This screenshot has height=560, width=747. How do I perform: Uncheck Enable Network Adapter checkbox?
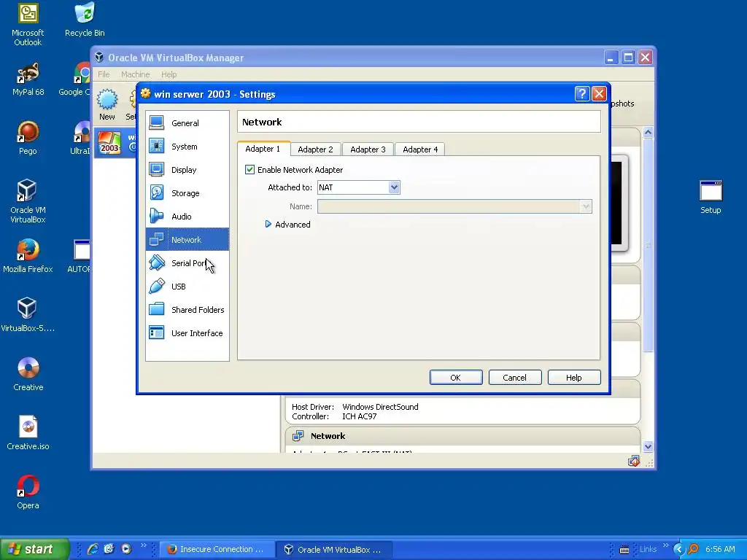pos(249,169)
